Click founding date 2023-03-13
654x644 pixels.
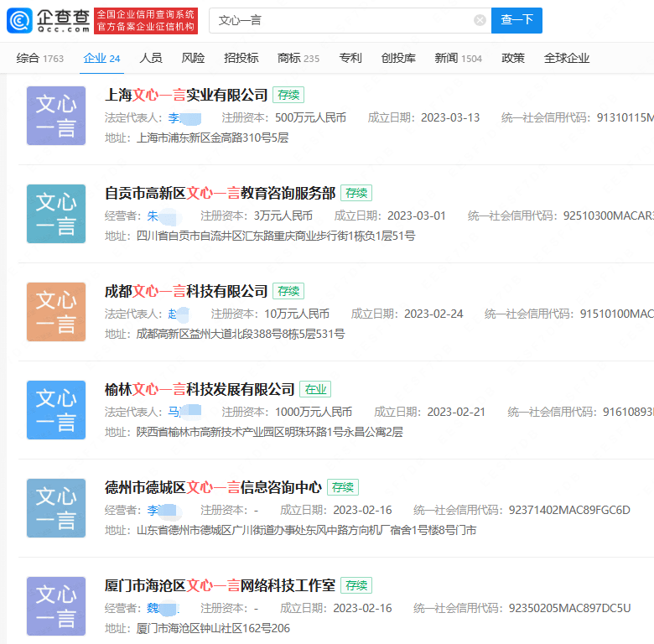tap(450, 117)
